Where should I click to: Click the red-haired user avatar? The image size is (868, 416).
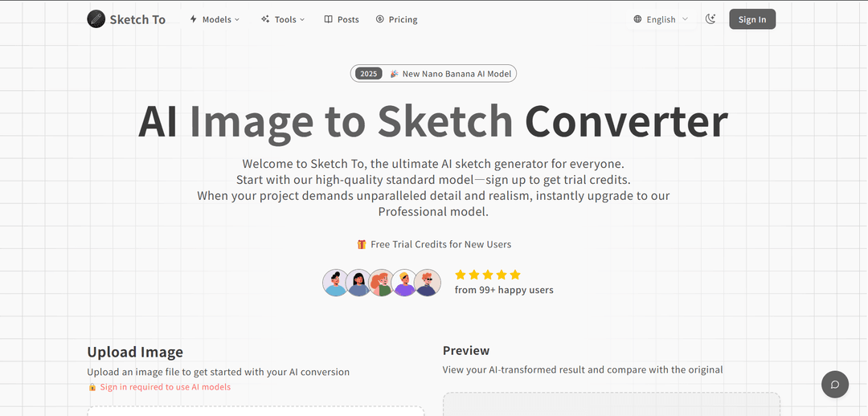pos(382,283)
